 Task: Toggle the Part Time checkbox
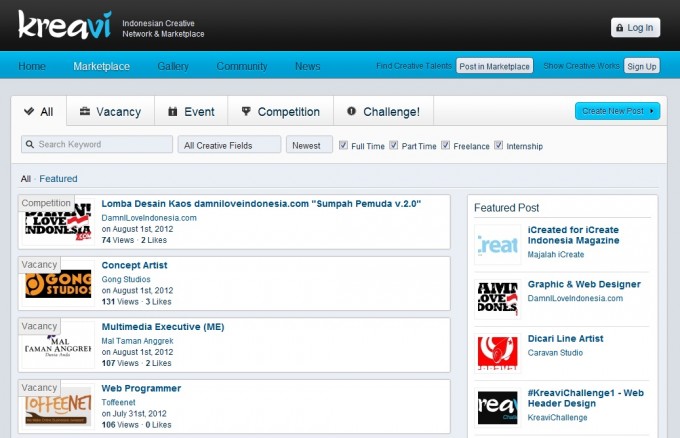point(394,145)
